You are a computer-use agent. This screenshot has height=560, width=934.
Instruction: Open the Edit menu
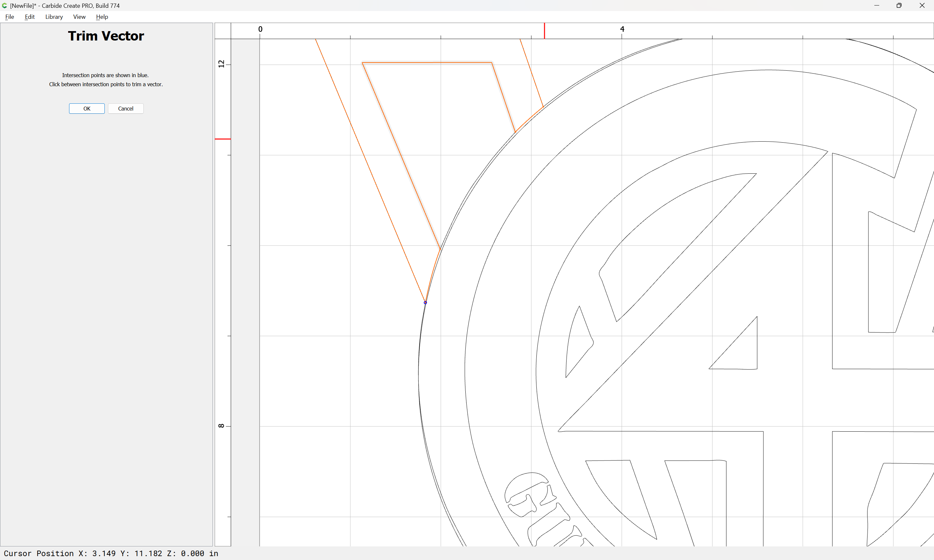tap(30, 17)
